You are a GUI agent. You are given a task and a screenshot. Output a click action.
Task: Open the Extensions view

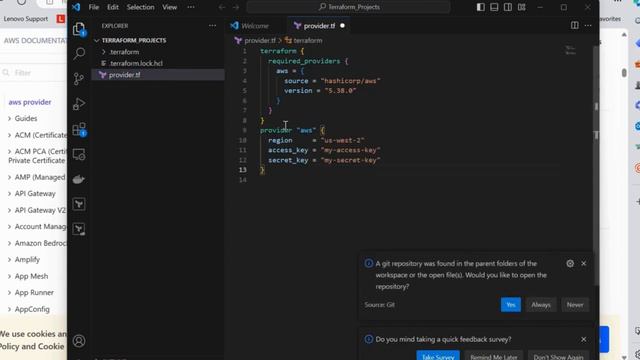coord(79,129)
